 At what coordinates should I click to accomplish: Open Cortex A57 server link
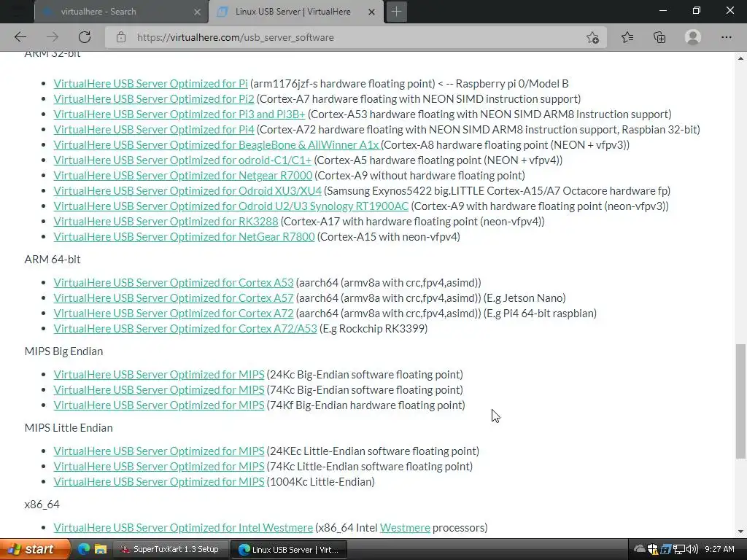(174, 297)
